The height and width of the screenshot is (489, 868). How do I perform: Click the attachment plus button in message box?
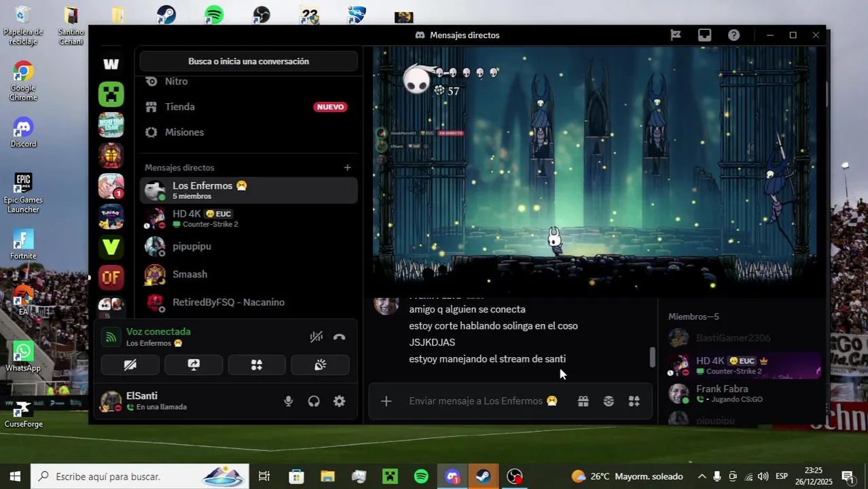[386, 401]
